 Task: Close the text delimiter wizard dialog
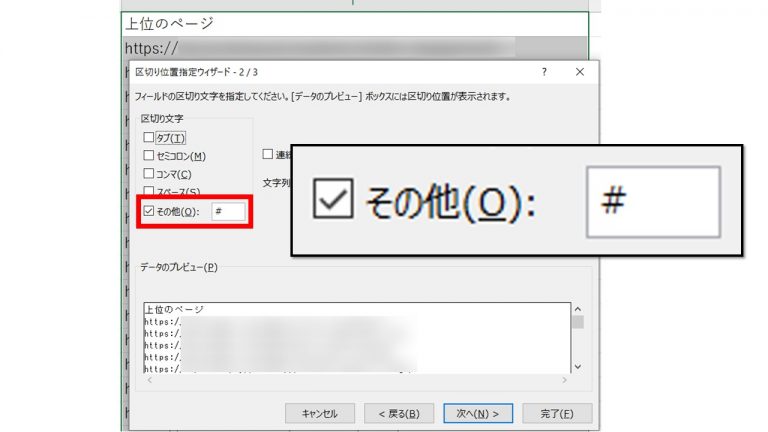click(580, 73)
